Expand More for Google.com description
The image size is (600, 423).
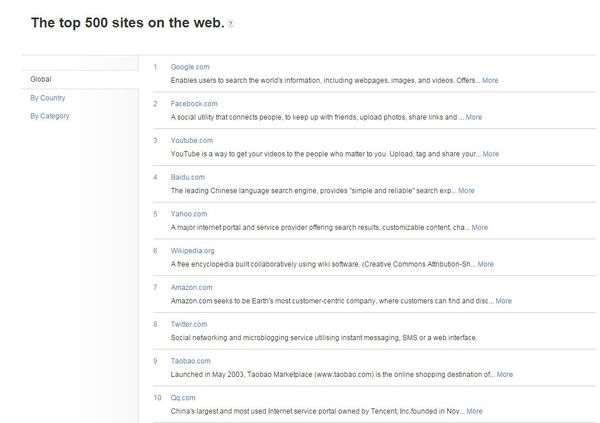(490, 80)
